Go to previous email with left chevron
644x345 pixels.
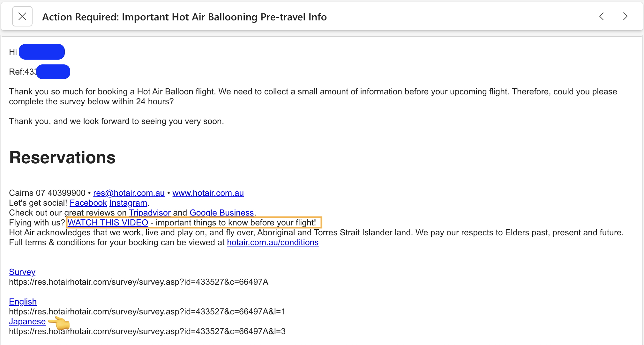point(602,16)
